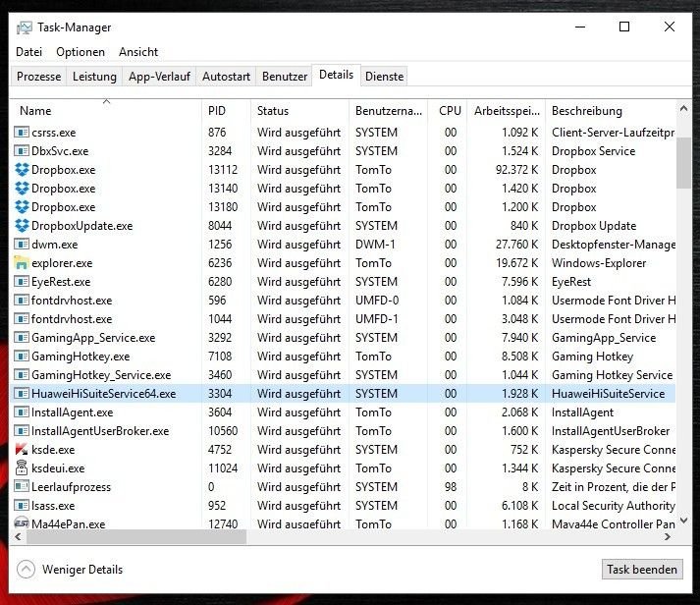Image resolution: width=700 pixels, height=605 pixels.
Task: Click the scroll left arrow
Action: [x=18, y=536]
